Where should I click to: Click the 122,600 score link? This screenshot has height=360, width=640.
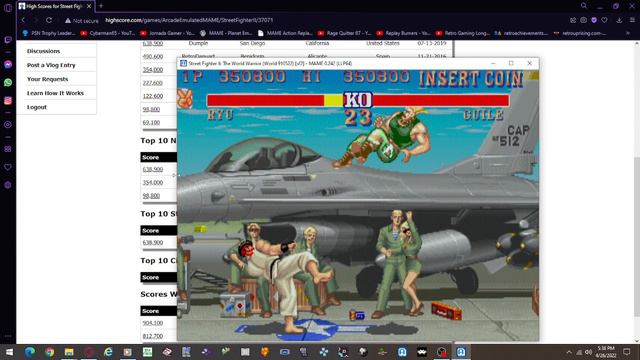(x=153, y=96)
